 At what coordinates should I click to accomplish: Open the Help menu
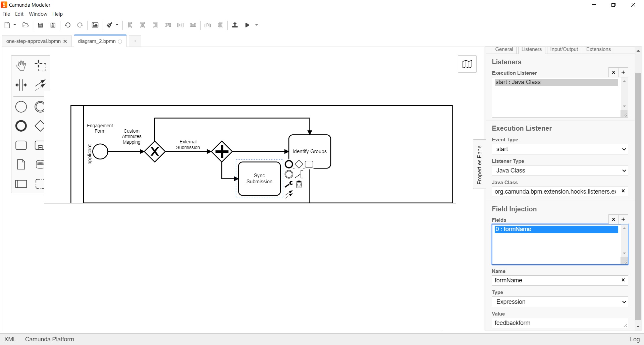coord(58,14)
